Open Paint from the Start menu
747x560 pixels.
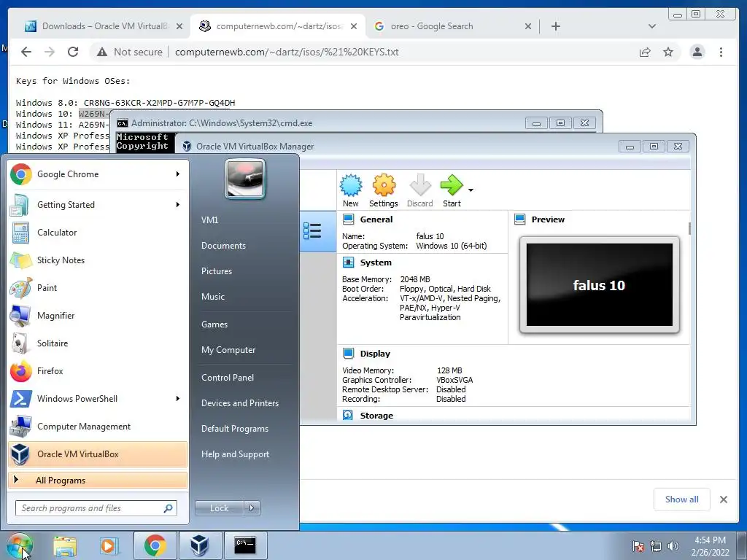(x=98, y=287)
